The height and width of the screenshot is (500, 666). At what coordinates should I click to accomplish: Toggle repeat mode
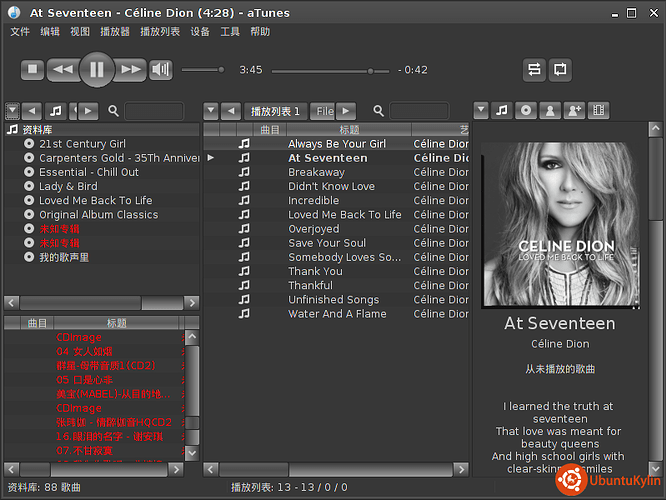tap(560, 69)
